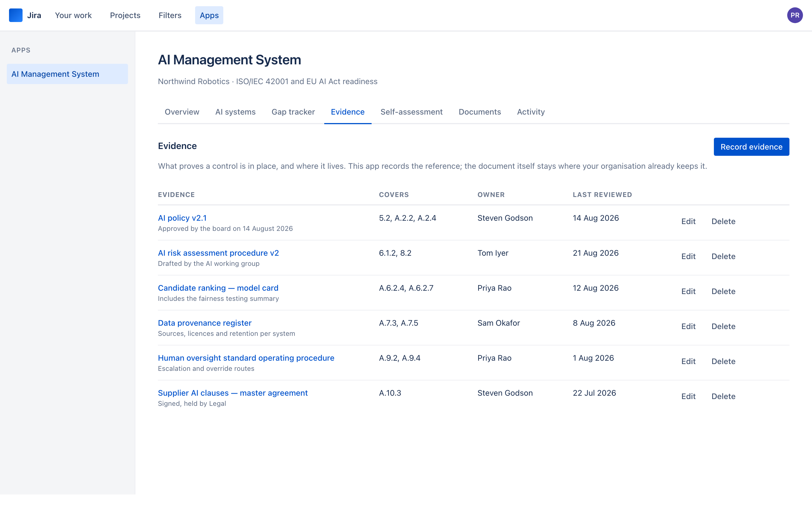This screenshot has height=508, width=812.
Task: Click the Record evidence button
Action: point(751,147)
